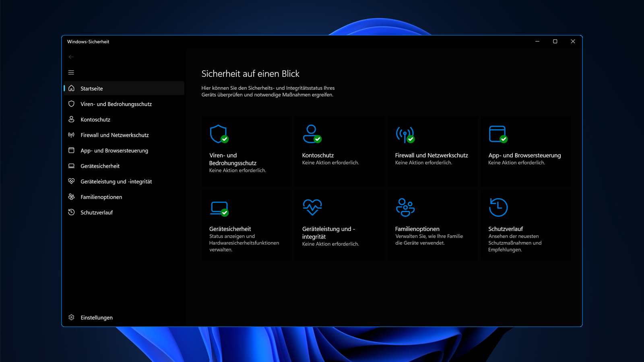The height and width of the screenshot is (362, 644).
Task: Click the Firewall antenna icon in sidebar
Action: (x=72, y=135)
